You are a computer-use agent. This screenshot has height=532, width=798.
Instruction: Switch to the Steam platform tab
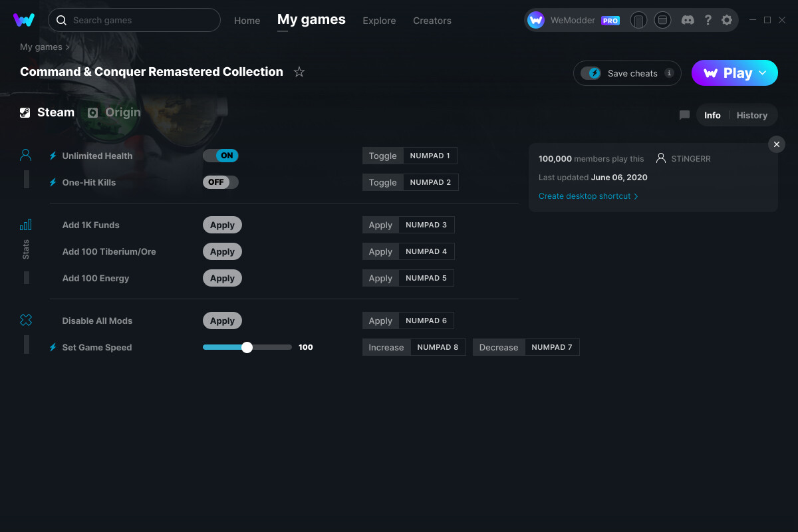coord(47,112)
